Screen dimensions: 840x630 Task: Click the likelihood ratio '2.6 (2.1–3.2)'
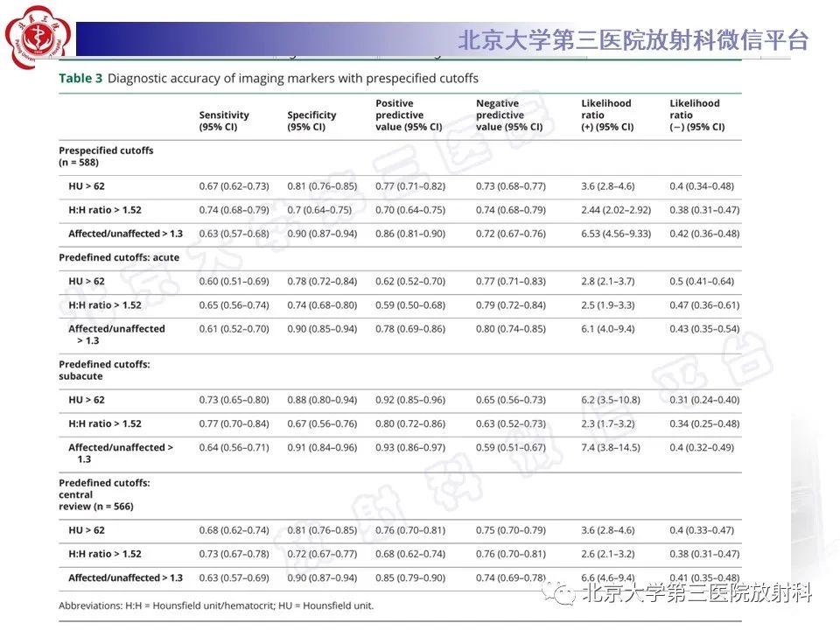(608, 554)
